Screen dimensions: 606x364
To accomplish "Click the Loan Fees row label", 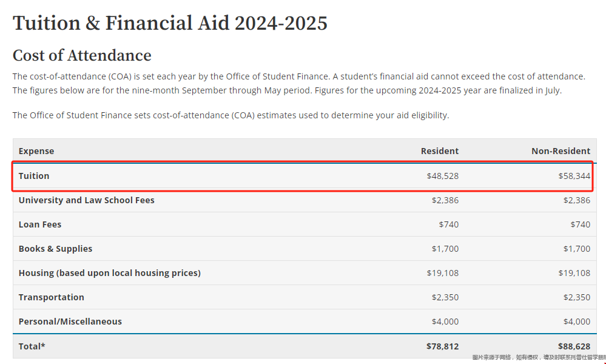I will click(x=40, y=224).
